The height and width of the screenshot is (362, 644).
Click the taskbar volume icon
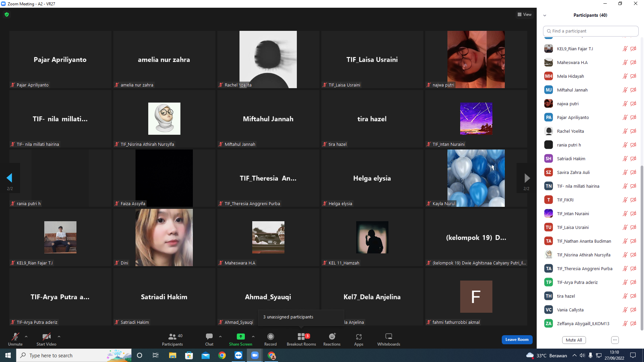coord(582,355)
